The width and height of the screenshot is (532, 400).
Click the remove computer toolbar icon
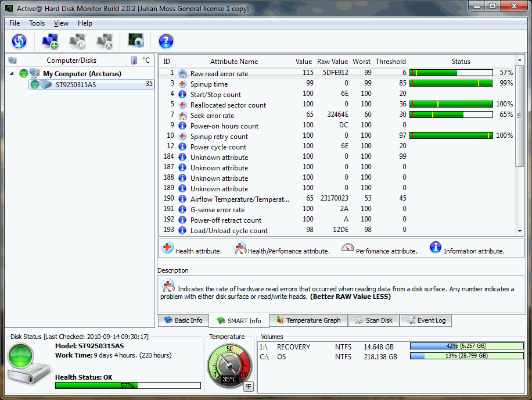coord(104,41)
